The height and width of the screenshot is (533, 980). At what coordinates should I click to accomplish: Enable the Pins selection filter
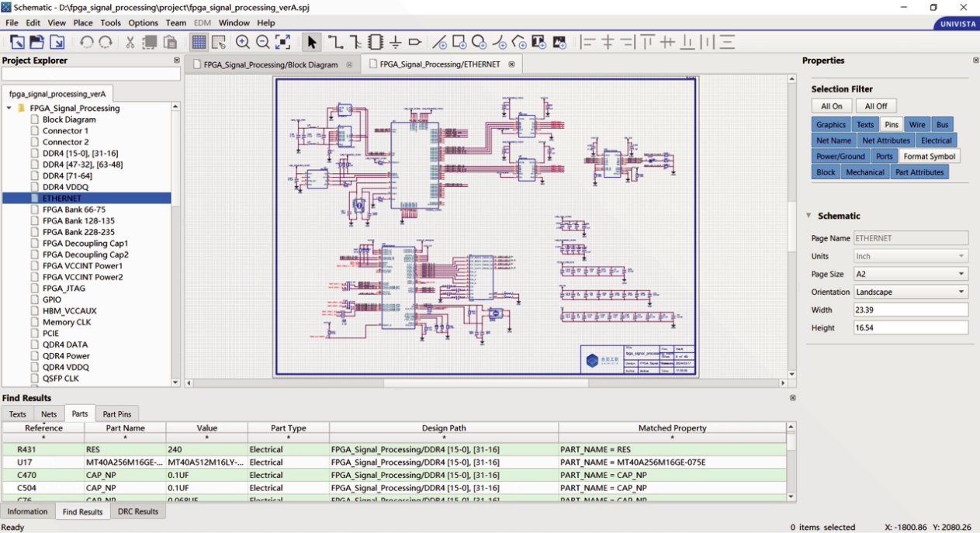tap(891, 124)
